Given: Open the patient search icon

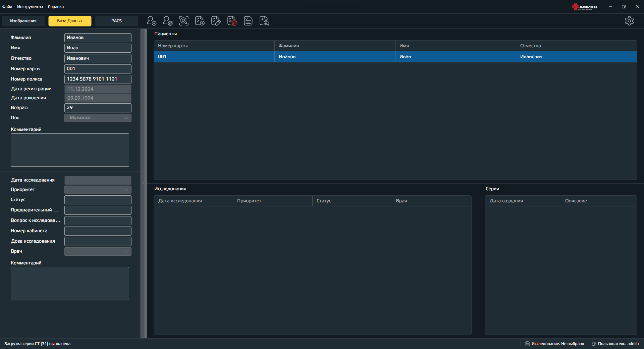Looking at the screenshot, I should [184, 21].
